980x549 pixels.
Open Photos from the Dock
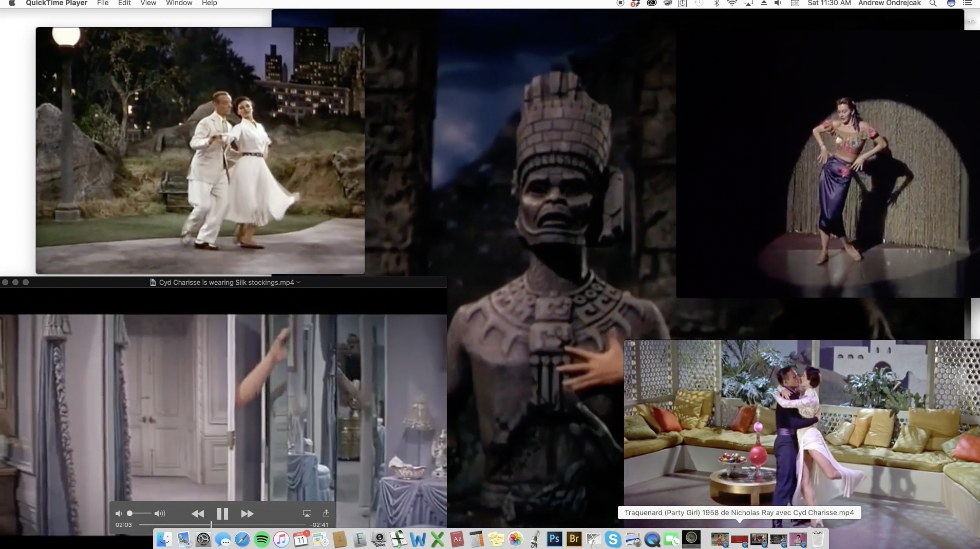click(516, 539)
